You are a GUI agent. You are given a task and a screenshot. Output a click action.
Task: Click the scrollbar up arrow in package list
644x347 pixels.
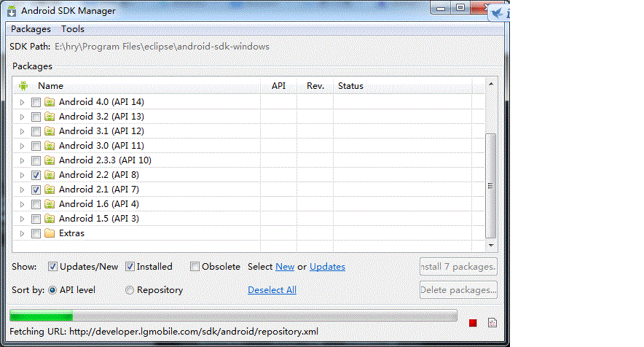click(491, 84)
